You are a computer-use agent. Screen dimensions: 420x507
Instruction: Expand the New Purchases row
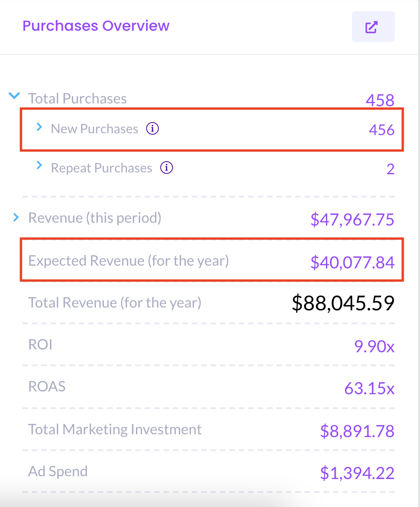[40, 127]
